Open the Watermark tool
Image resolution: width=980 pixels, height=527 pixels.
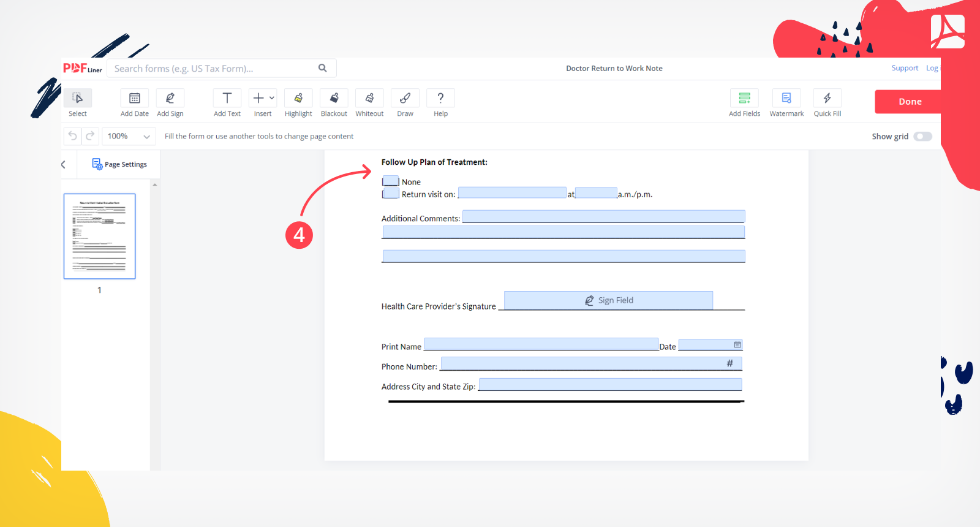[x=786, y=99]
